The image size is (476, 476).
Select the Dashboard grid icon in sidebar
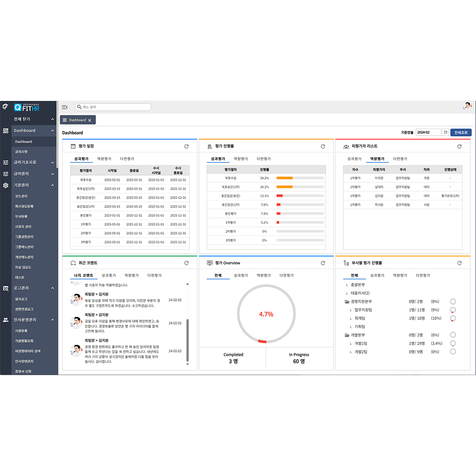(x=5, y=130)
